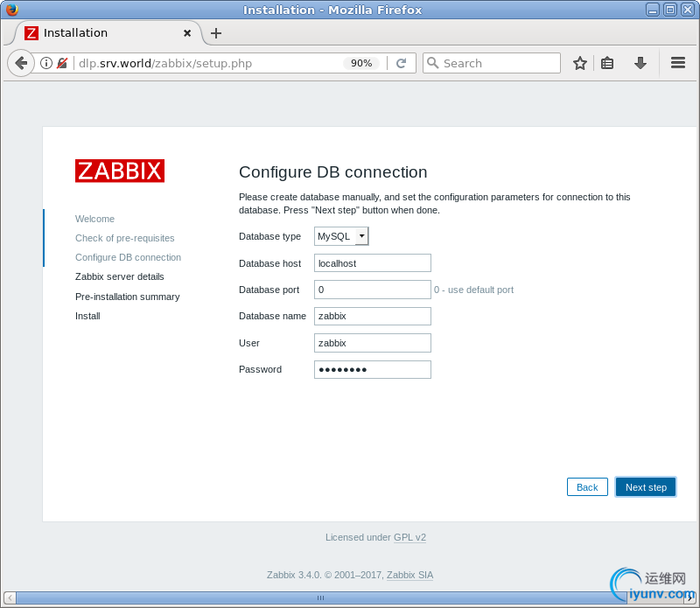Select Check of pre-requisites step

[x=124, y=238]
